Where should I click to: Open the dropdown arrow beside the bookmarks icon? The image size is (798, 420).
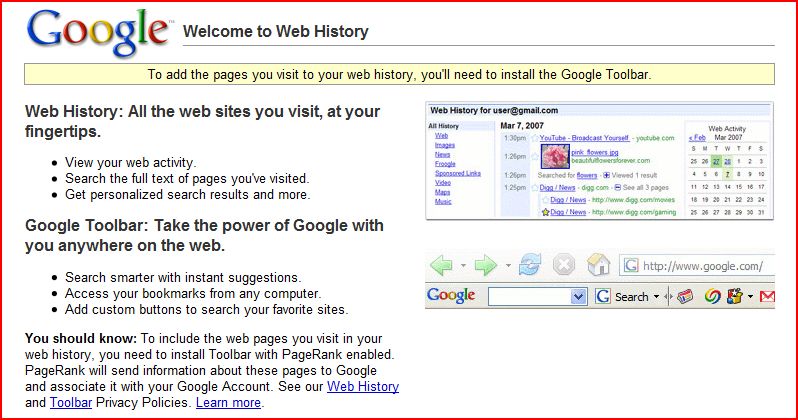(x=750, y=297)
